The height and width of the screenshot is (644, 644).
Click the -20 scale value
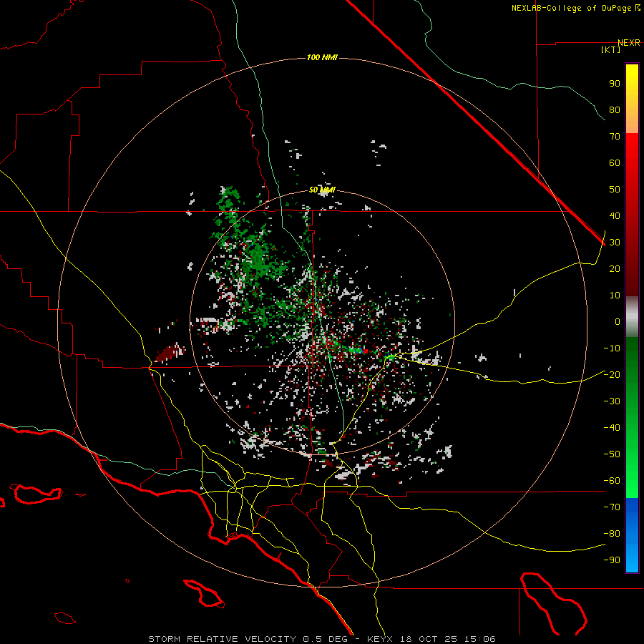click(612, 375)
